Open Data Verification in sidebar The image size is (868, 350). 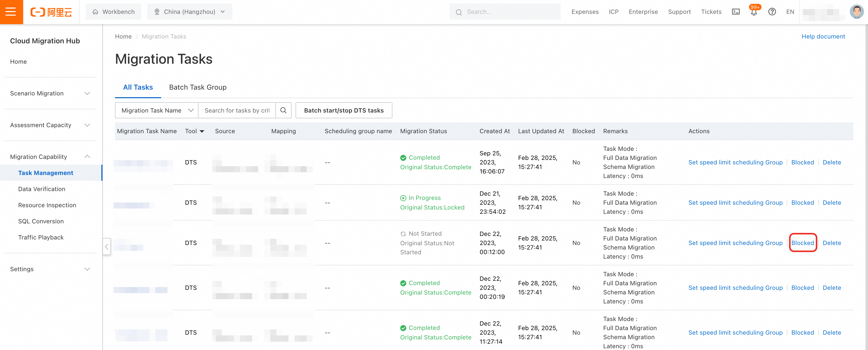coord(42,189)
